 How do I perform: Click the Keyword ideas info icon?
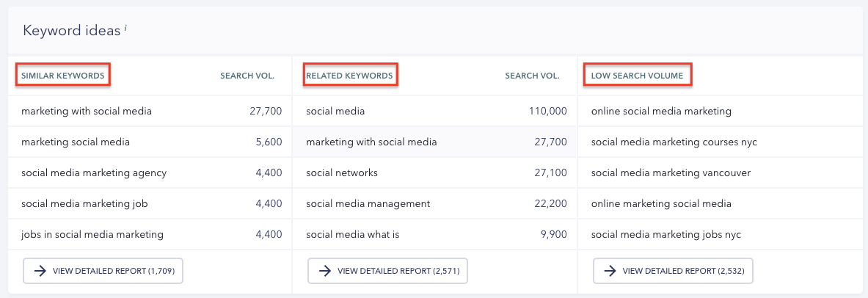(125, 28)
